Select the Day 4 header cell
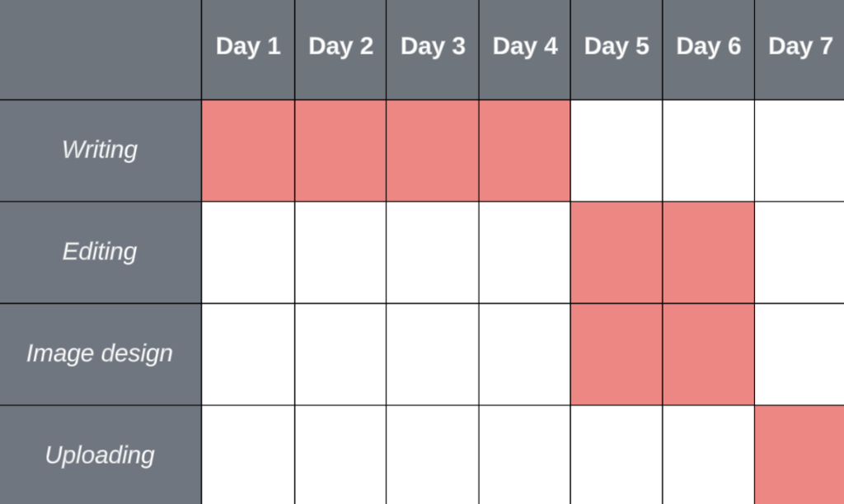The image size is (844, 504). click(x=525, y=48)
